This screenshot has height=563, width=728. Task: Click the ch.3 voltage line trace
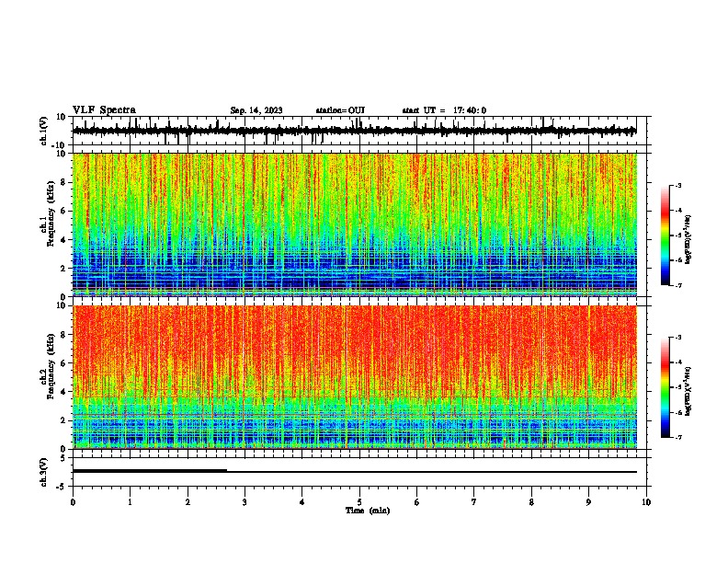click(354, 472)
